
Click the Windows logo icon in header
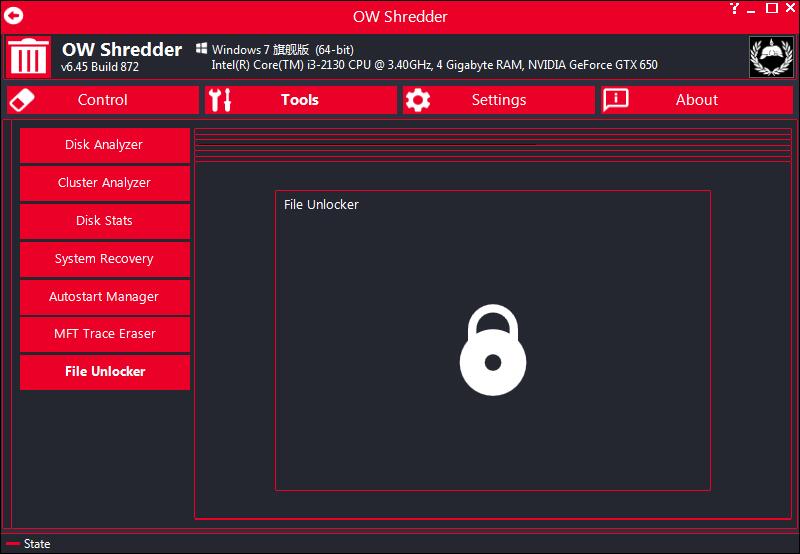202,49
